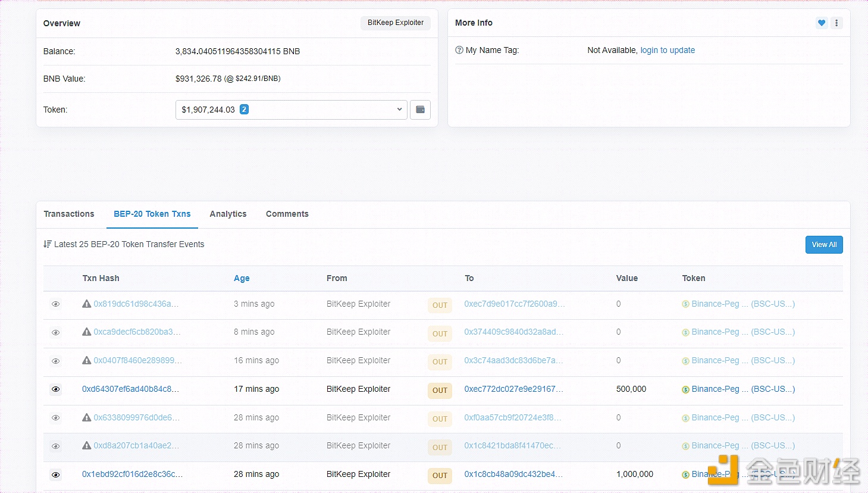The image size is (868, 493).
Task: Toggle eye icon for 0x819dc61d98c436a transaction
Action: pyautogui.click(x=55, y=304)
